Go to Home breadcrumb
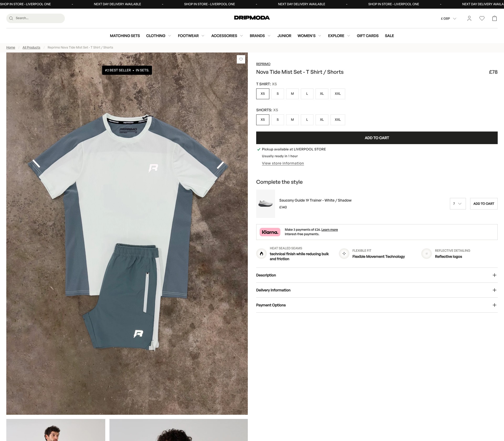Viewport: 504px width, 441px height. click(11, 48)
